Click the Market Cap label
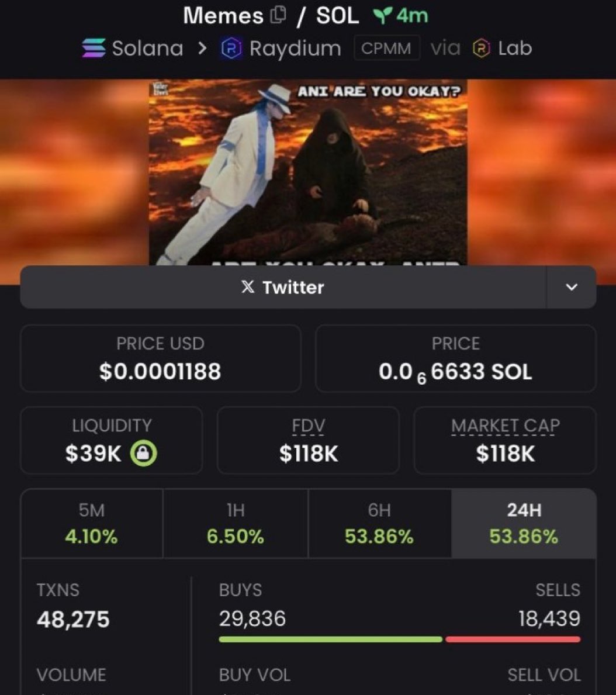 [x=505, y=426]
